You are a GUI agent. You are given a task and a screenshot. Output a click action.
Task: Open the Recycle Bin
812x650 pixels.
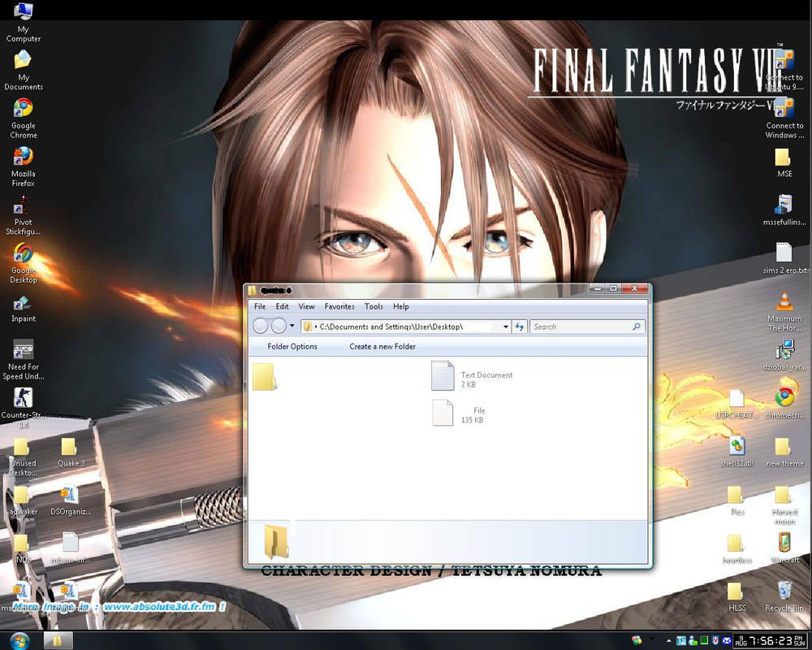pos(784,596)
